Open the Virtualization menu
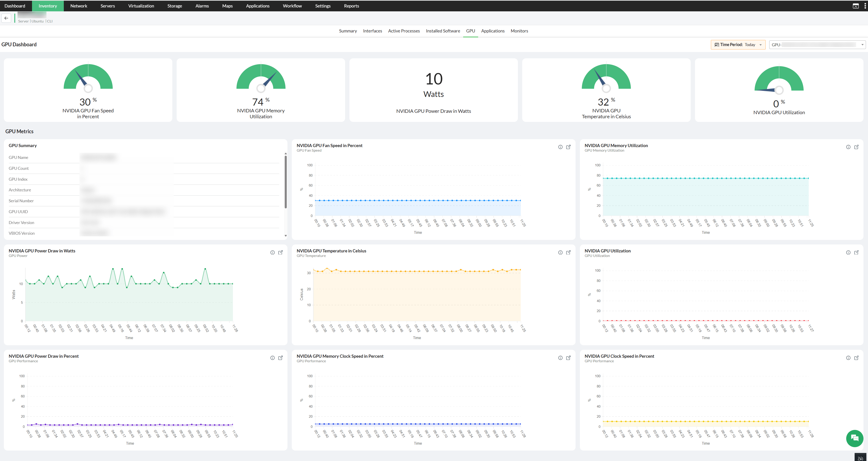The height and width of the screenshot is (461, 868). pyautogui.click(x=141, y=6)
